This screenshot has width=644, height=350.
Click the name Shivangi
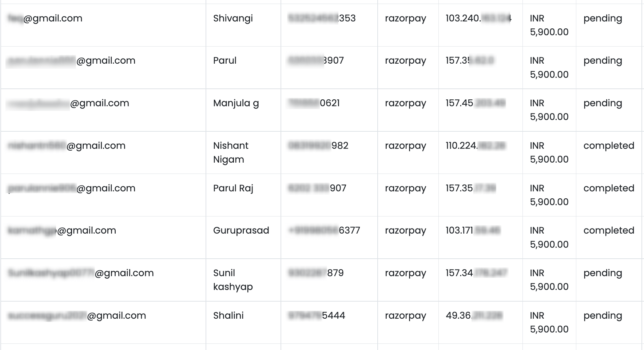[x=233, y=18]
